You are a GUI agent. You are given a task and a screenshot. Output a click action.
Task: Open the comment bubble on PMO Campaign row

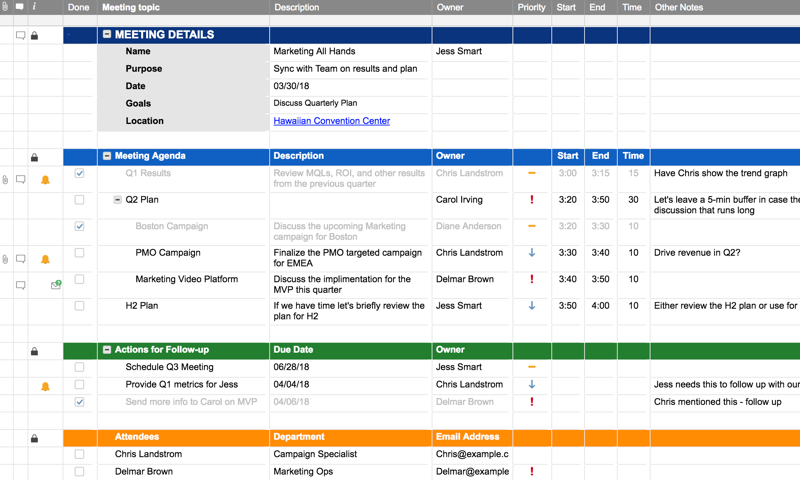tap(20, 260)
